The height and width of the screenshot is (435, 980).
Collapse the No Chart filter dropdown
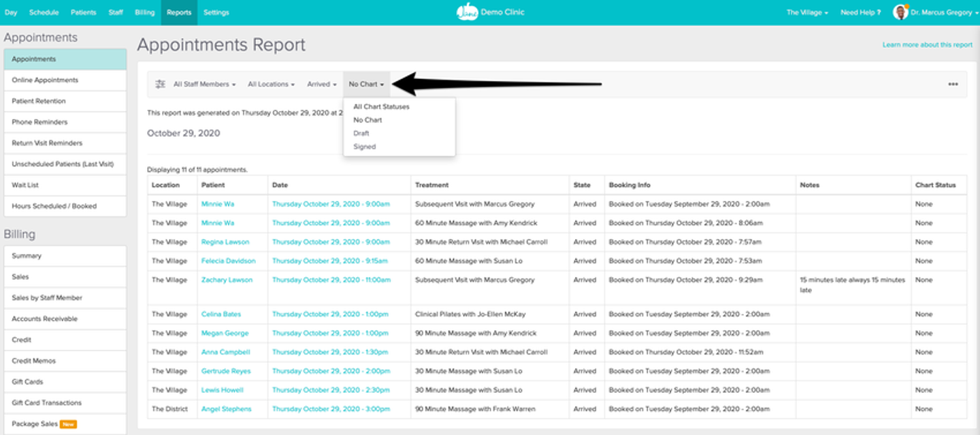click(366, 84)
